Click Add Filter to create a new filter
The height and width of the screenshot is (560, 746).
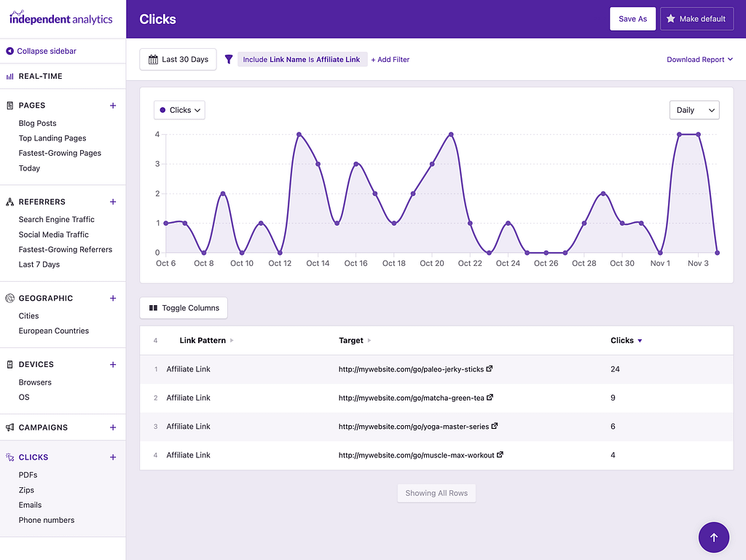click(x=390, y=59)
